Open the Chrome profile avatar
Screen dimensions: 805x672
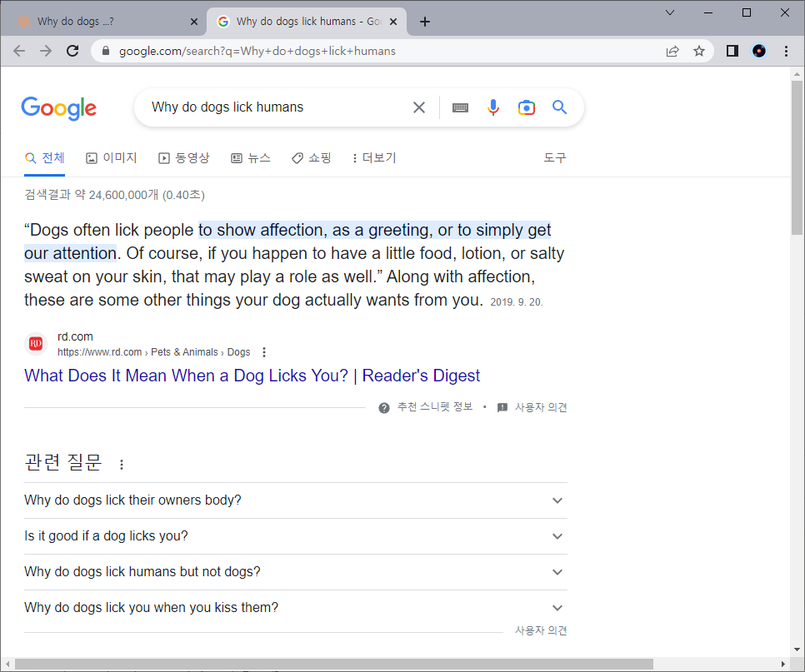(759, 51)
